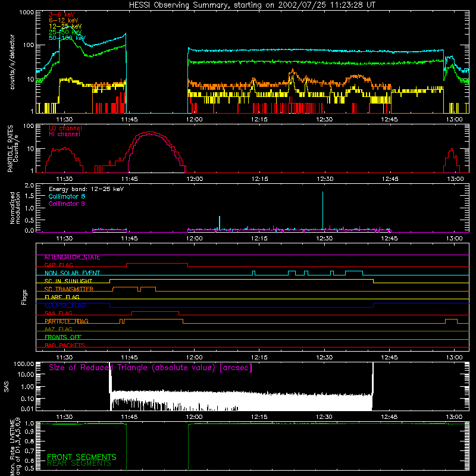Click the yellow '12-25 keV' legend entry
Viewport: 476px width, 476px height.
pyautogui.click(x=65, y=26)
